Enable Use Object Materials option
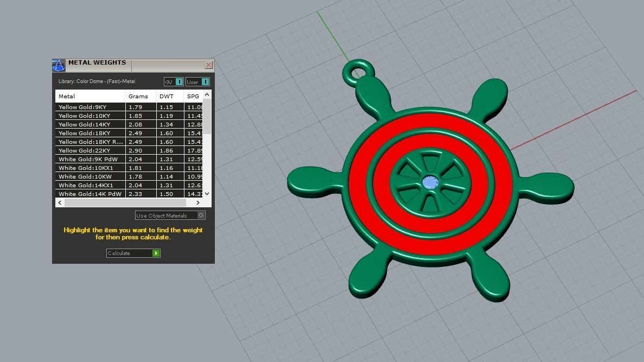Viewport: 644px width, 362px height. pyautogui.click(x=170, y=215)
